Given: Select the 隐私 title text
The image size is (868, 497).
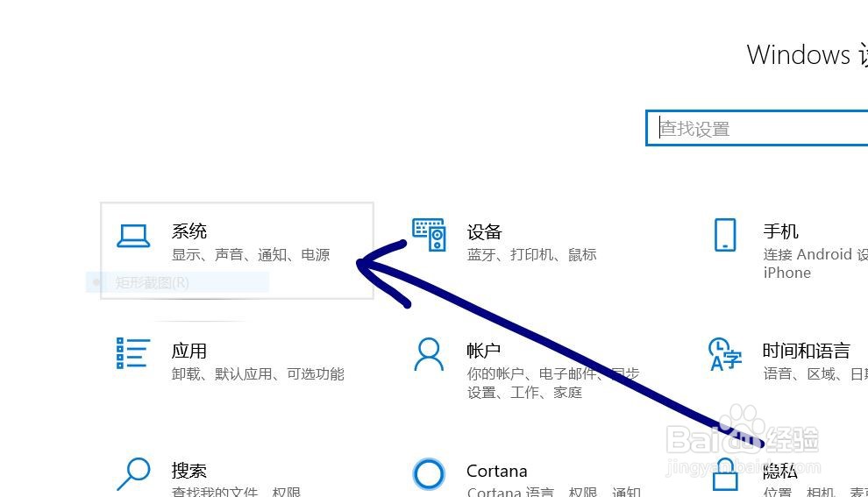Looking at the screenshot, I should 780,471.
